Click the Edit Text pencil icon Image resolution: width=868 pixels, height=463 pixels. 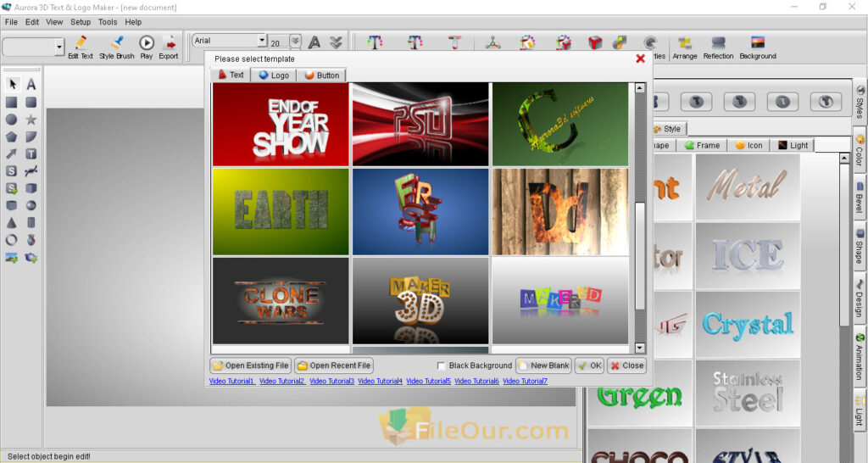pos(81,42)
